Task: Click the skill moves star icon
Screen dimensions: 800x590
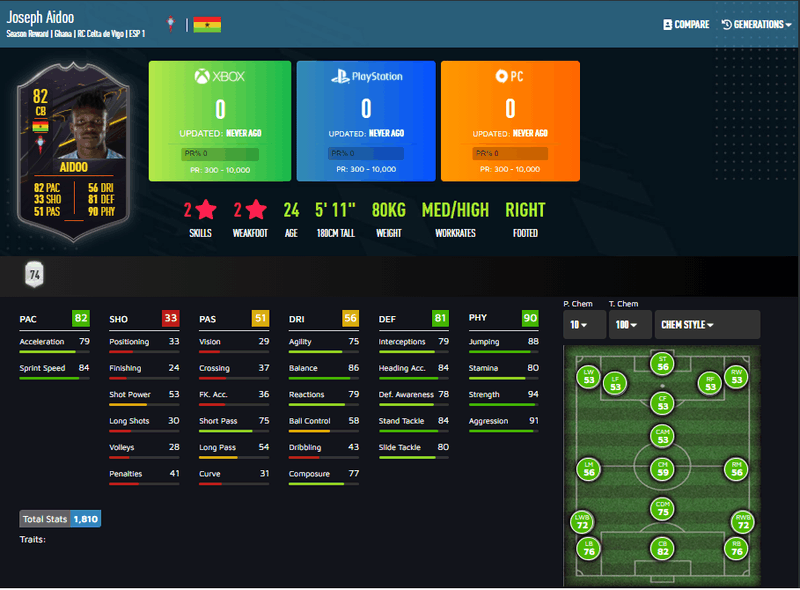Action: pos(206,210)
